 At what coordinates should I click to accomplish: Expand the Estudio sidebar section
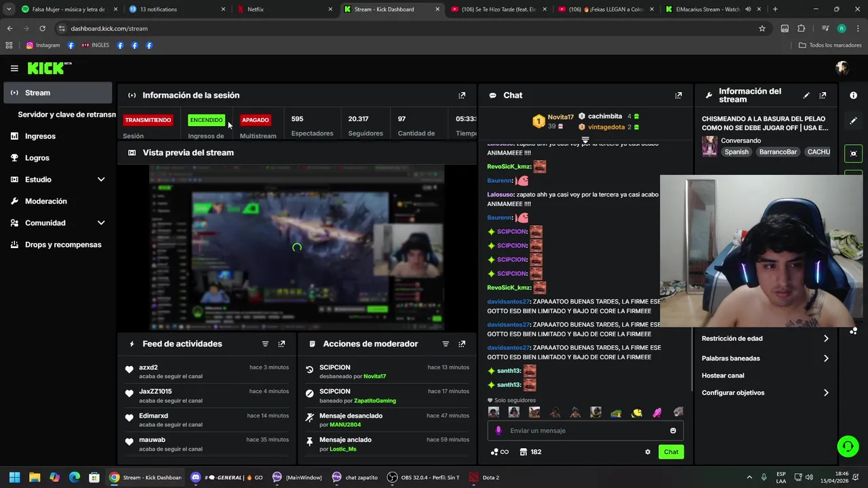click(x=101, y=180)
